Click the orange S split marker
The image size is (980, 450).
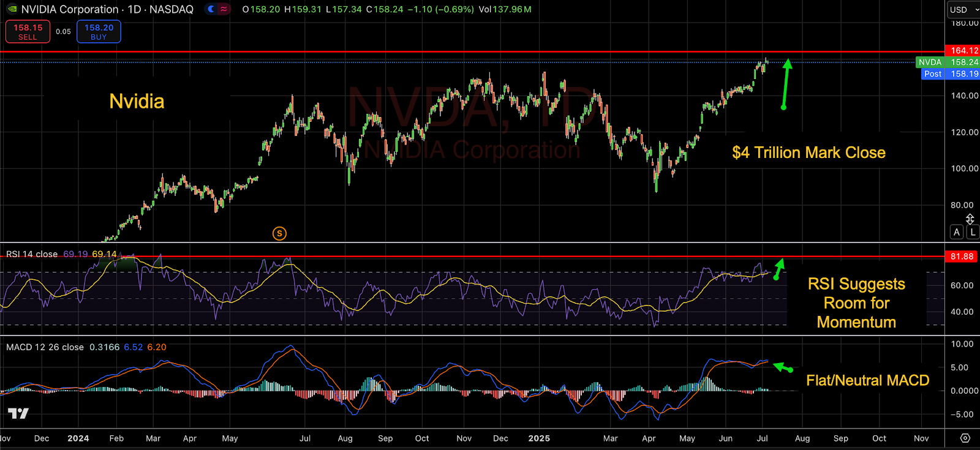[279, 233]
